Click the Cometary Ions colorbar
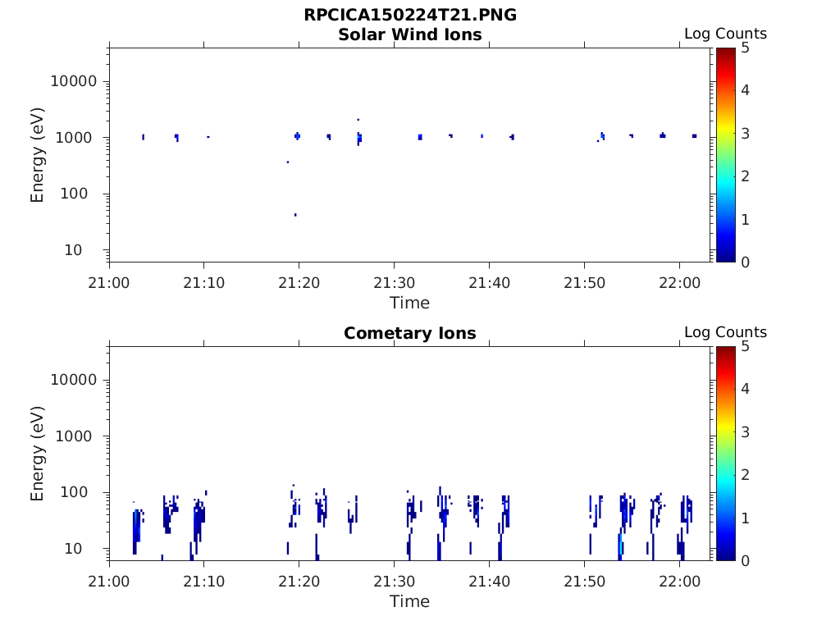840x630 pixels. 725,453
